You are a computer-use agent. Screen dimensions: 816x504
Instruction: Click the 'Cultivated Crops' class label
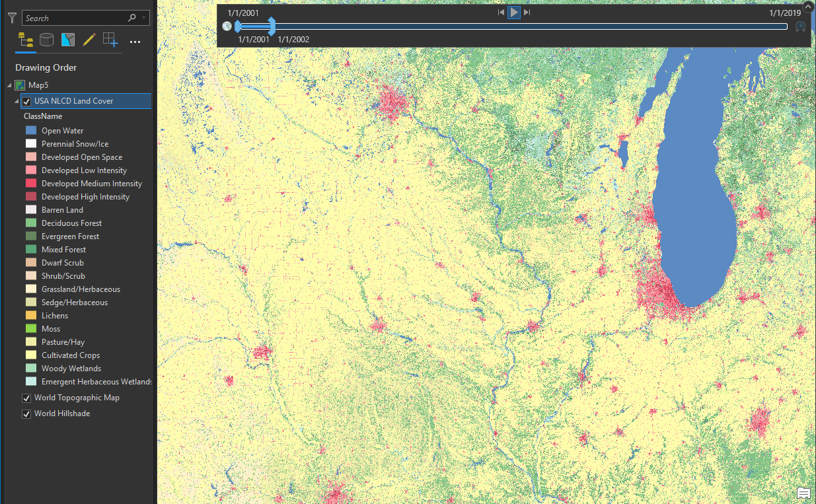click(71, 355)
